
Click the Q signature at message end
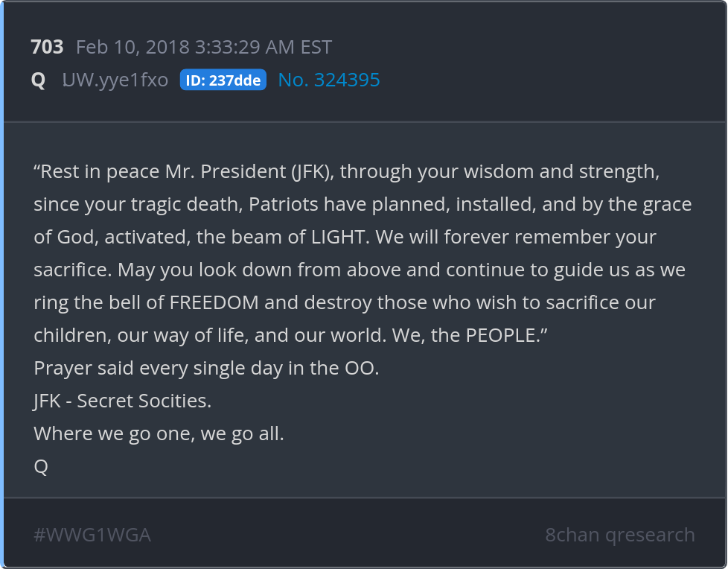[41, 466]
